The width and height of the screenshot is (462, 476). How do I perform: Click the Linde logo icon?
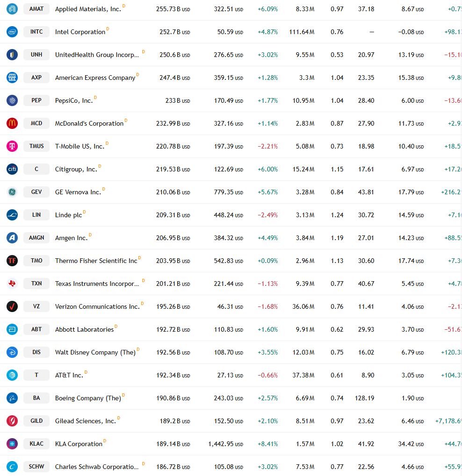[12, 214]
